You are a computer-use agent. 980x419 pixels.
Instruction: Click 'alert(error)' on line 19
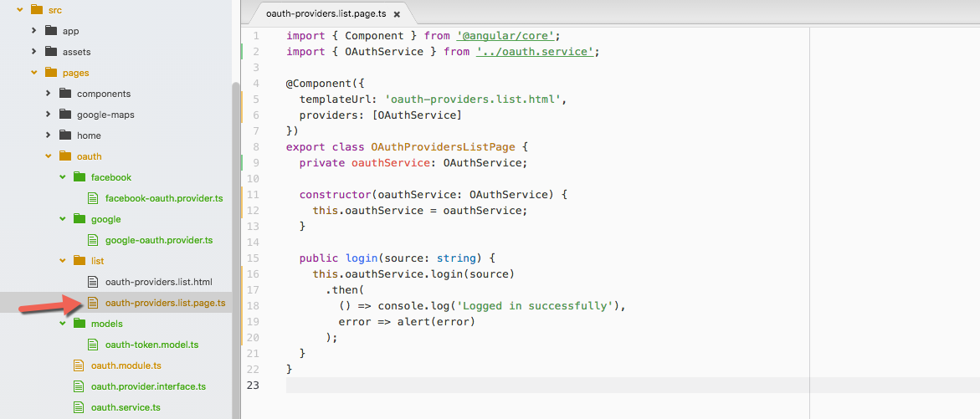tap(436, 322)
